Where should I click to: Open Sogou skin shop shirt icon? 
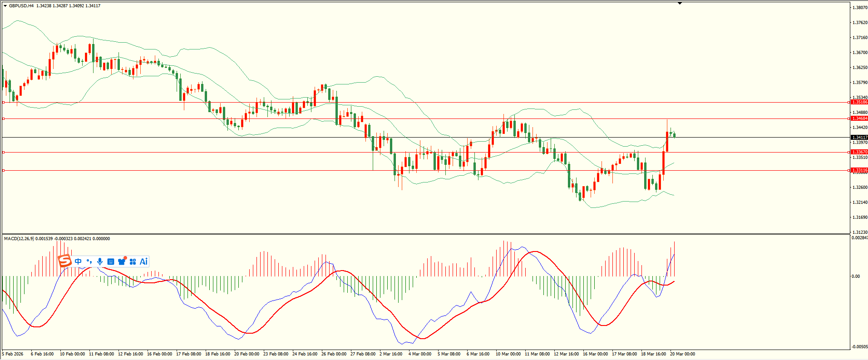pyautogui.click(x=122, y=261)
